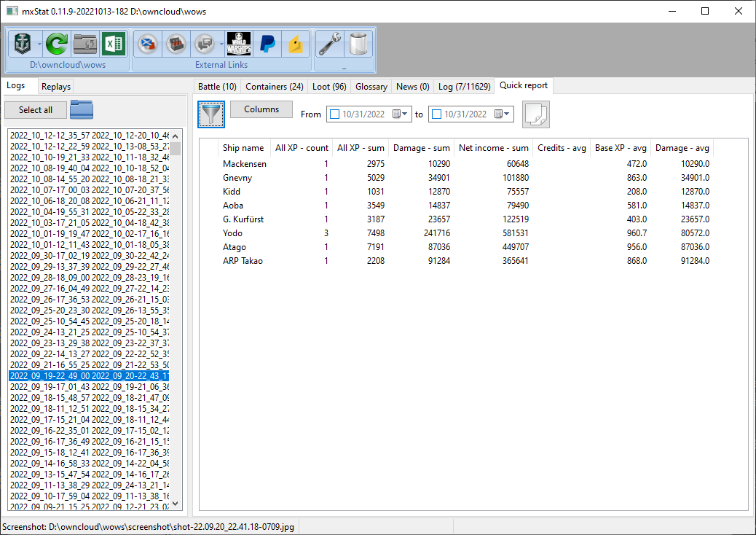Viewport: 756px width, 535px height.
Task: Select the Aoba ship row
Action: click(465, 206)
